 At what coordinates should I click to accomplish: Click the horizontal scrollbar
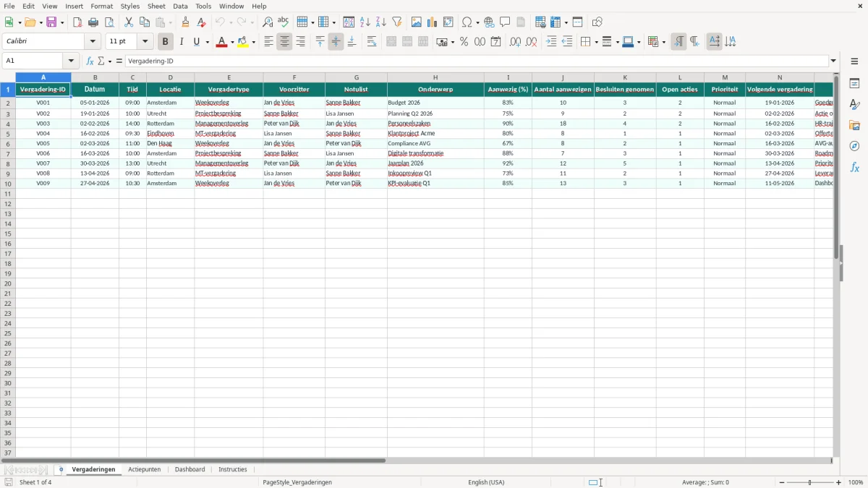tap(194, 461)
